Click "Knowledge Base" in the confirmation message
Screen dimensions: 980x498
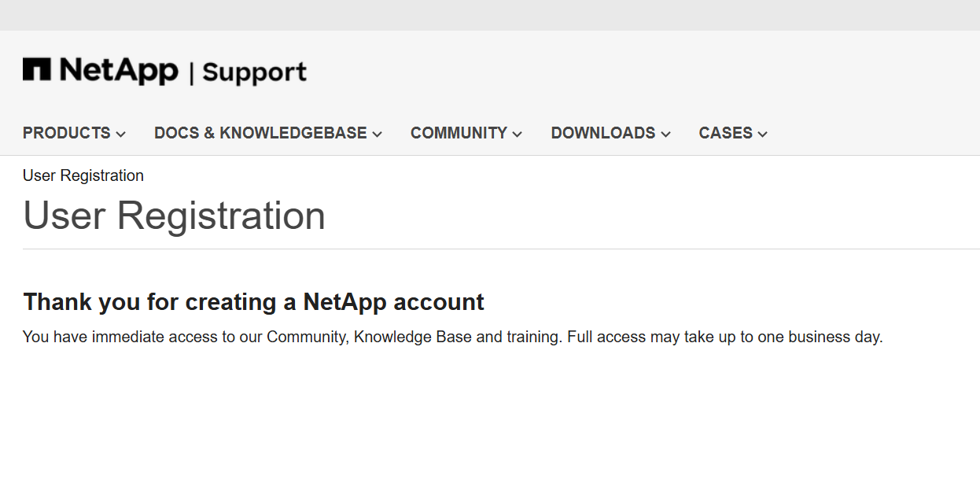coord(412,337)
